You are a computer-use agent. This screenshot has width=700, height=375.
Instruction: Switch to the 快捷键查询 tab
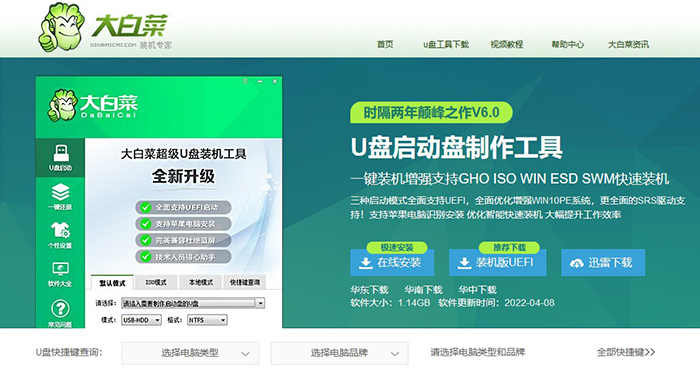point(245,283)
